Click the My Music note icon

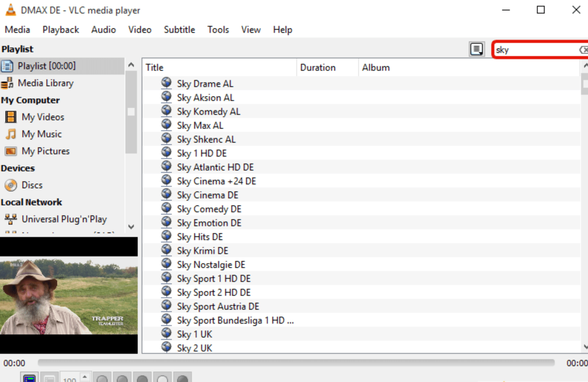11,134
